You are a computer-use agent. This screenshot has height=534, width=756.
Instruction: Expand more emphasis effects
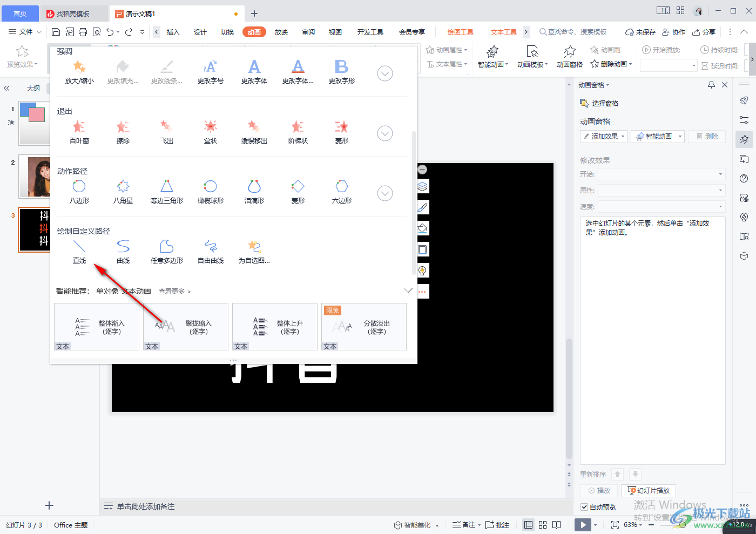coord(385,73)
